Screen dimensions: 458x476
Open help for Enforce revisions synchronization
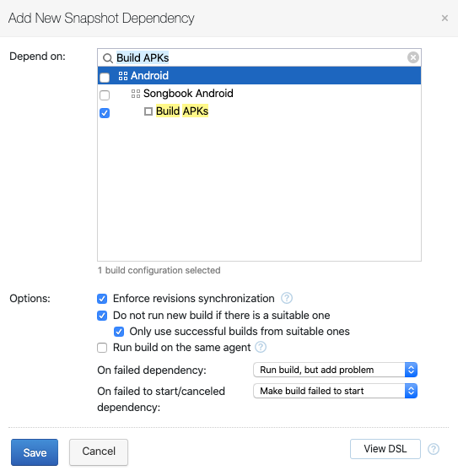tap(287, 298)
